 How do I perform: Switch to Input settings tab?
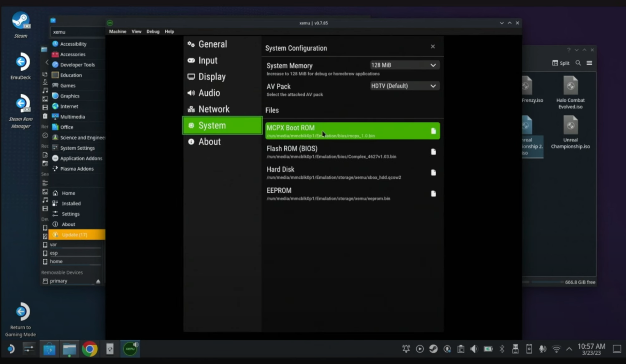click(x=222, y=60)
